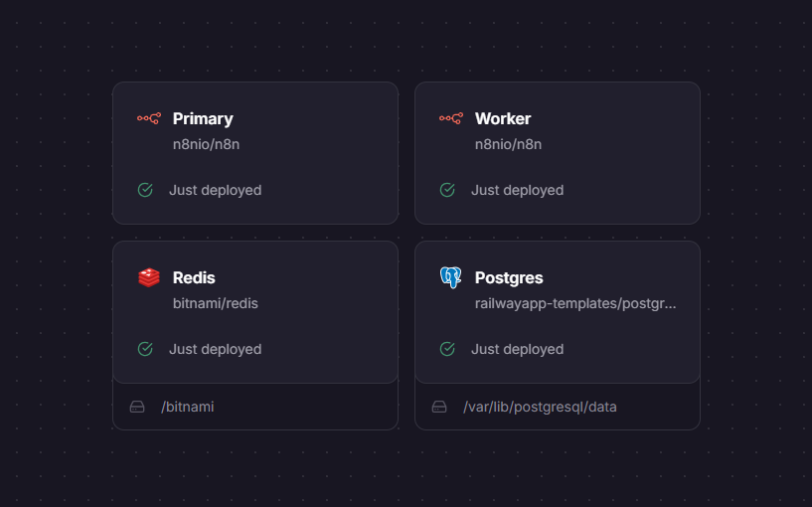
Task: Click the n8n icon on Worker card
Action: coord(451,118)
